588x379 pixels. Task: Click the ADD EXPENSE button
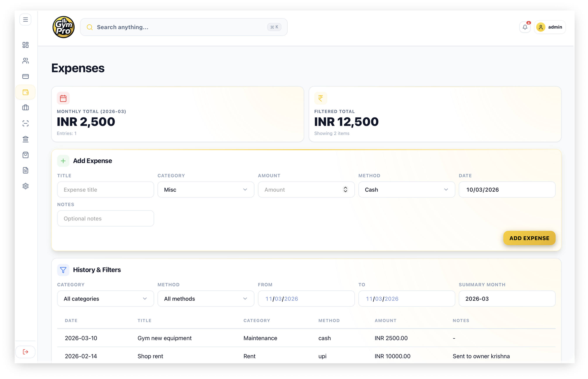(x=529, y=238)
